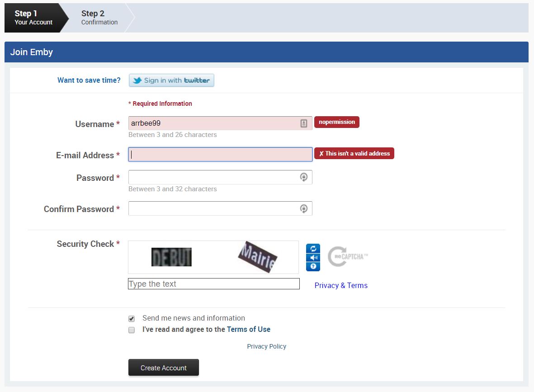Select the Step 1 Your Account tab
Screen dimensions: 534x392
tap(33, 18)
